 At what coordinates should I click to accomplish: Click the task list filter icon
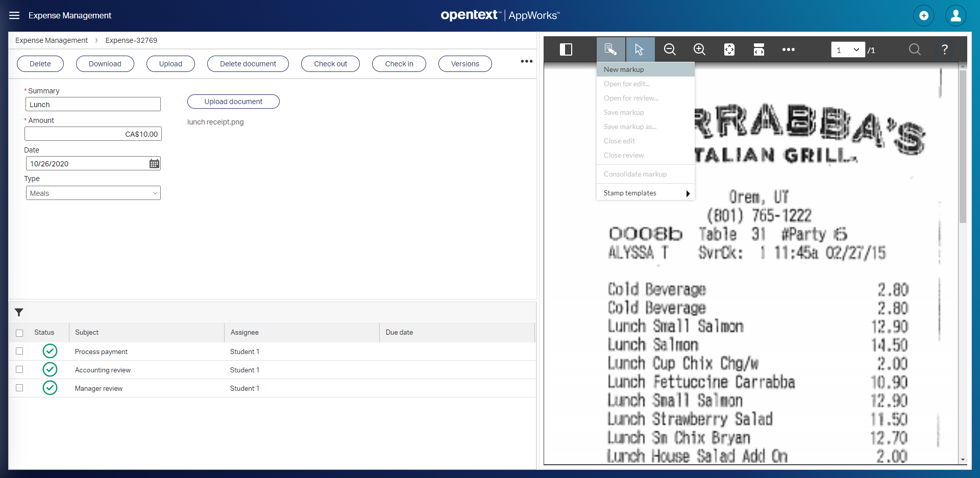[x=19, y=312]
